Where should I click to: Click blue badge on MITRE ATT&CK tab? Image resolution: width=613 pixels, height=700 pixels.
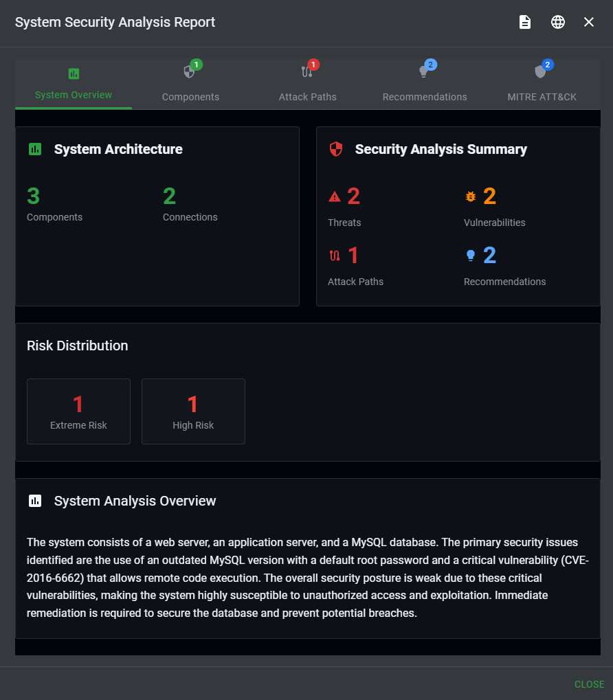[547, 65]
